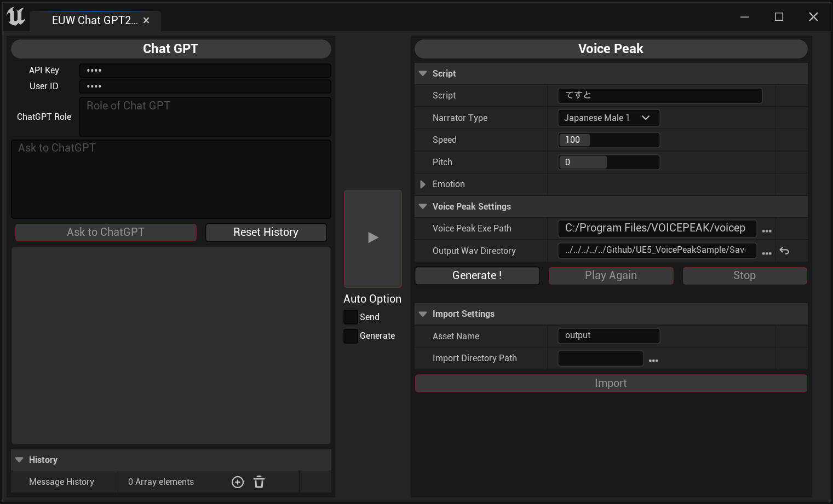
Task: Collapse the Script section
Action: (x=423, y=73)
